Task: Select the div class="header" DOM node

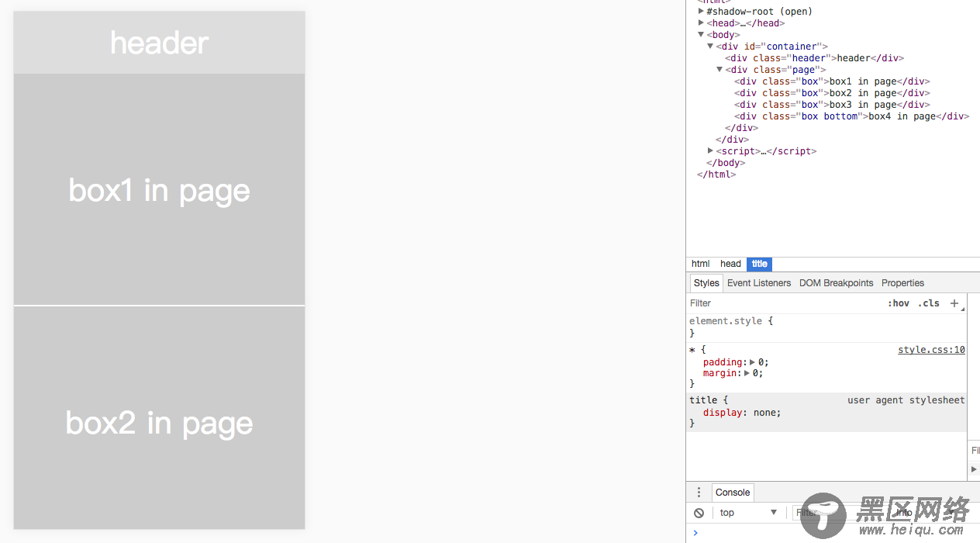Action: [814, 58]
